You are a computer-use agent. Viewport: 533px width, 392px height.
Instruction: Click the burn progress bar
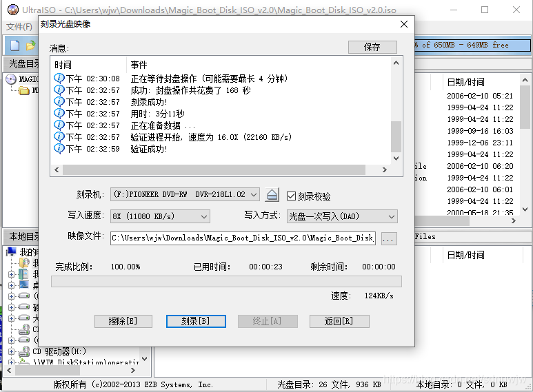[x=226, y=282]
